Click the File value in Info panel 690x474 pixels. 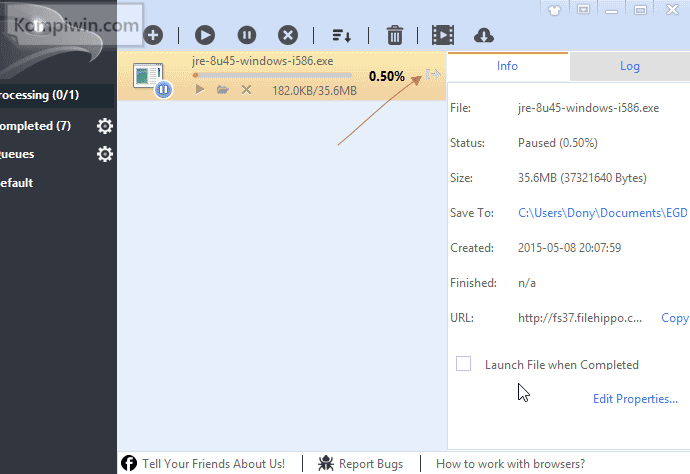point(588,108)
